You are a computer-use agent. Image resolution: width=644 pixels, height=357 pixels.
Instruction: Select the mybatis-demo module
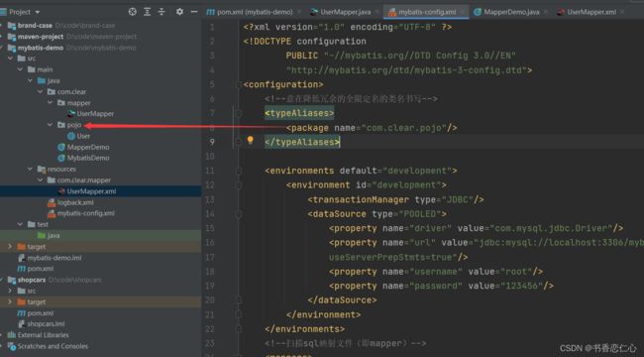(x=41, y=48)
